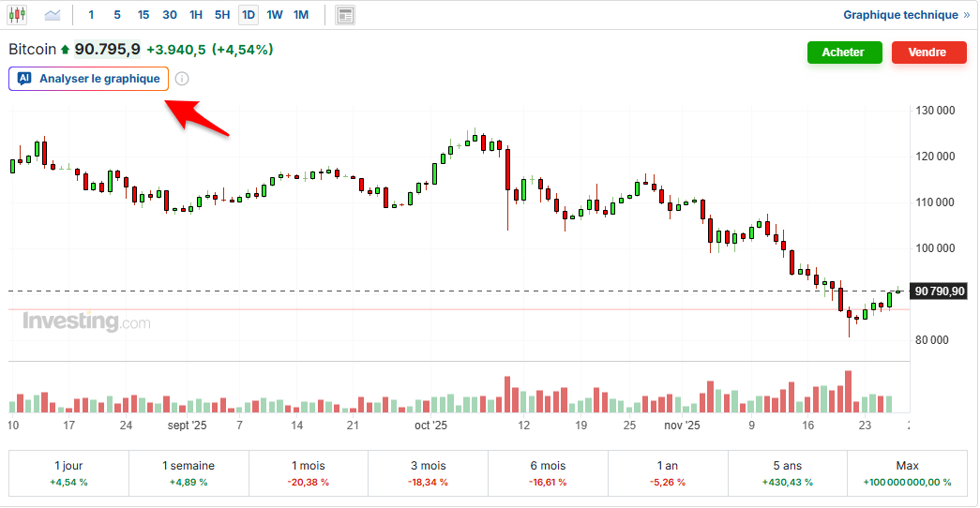Select the 1 mois performance range
Viewport: 980px width, 508px height.
tap(308, 472)
